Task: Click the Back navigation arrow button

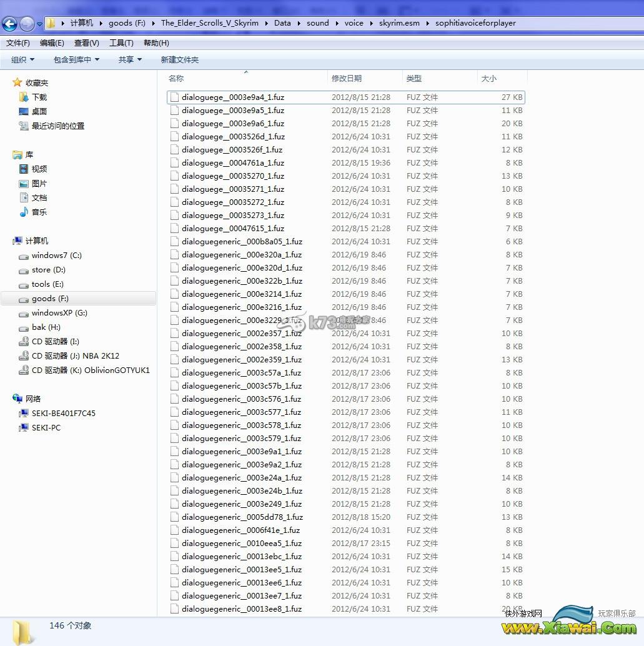Action: click(10, 24)
